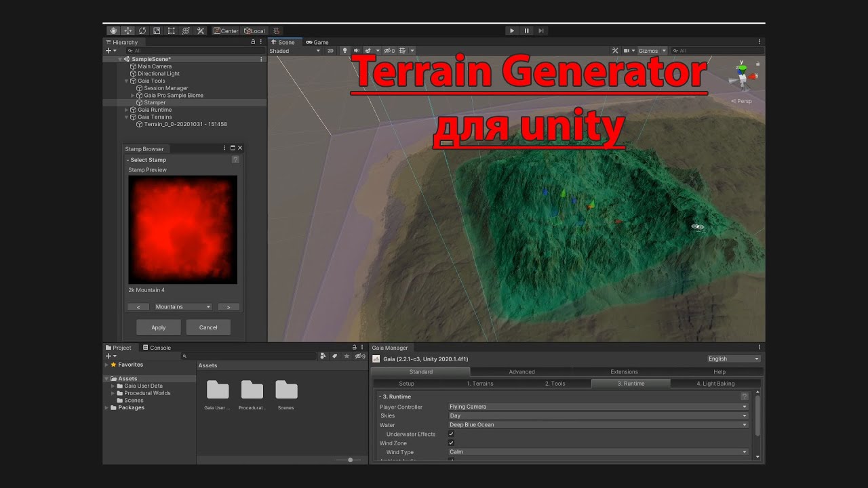Viewport: 868px width, 488px height.
Task: Toggle 2D view mode
Action: click(x=330, y=51)
